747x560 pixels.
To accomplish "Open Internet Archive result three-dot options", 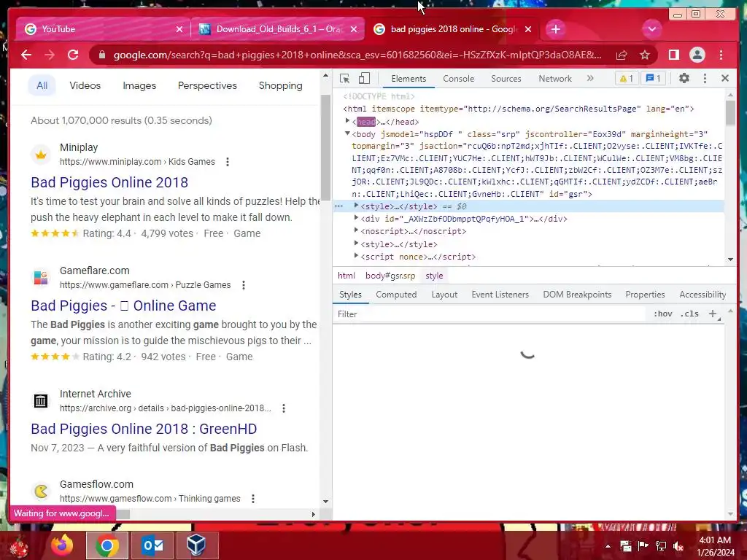I will tap(284, 408).
